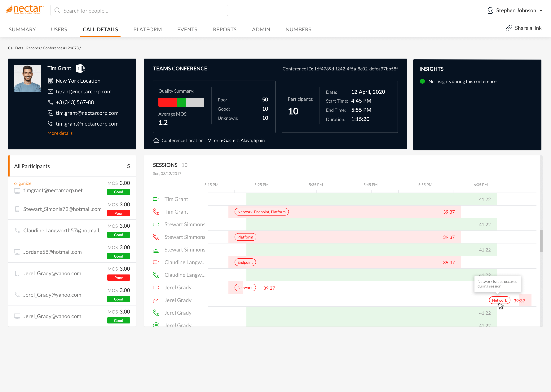
Task: Click the mobile device icon beside Stewart_Simonis72@hotmail.com
Action: pos(17,209)
